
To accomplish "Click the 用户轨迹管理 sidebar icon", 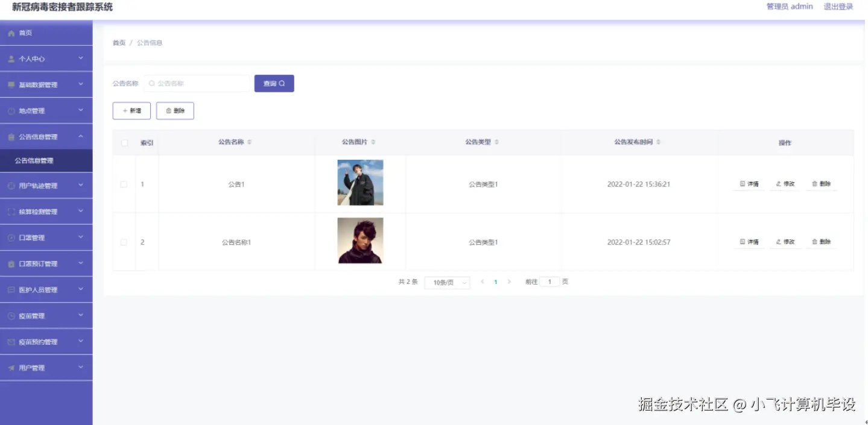I will 11,186.
